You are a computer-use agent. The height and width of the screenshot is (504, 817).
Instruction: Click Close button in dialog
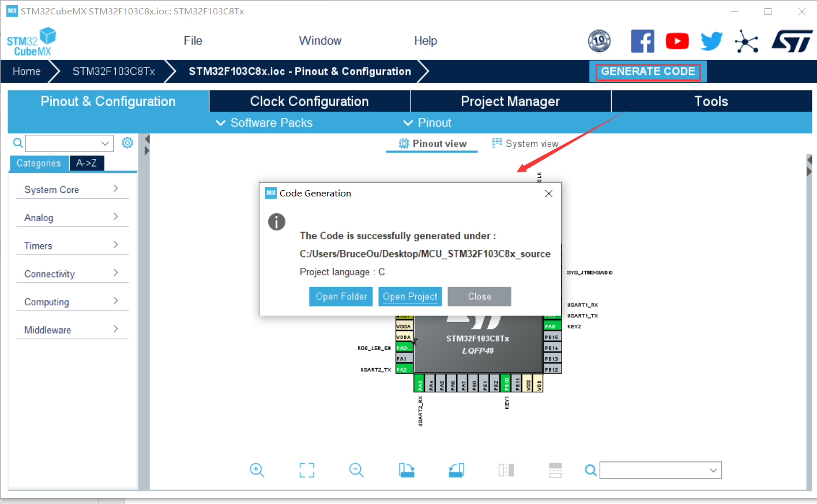coord(479,297)
